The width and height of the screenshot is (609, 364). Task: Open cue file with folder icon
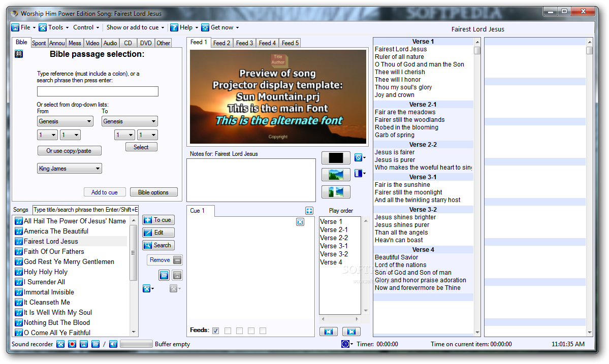pyautogui.click(x=164, y=275)
